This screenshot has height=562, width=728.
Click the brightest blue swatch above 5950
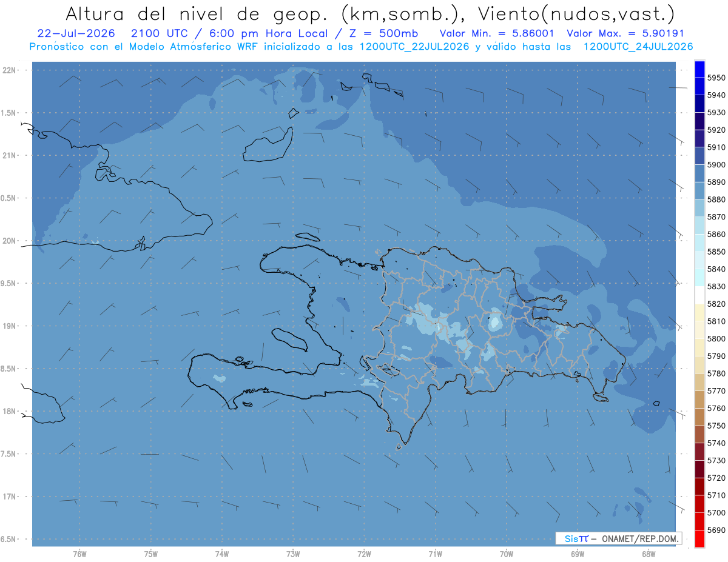[699, 69]
